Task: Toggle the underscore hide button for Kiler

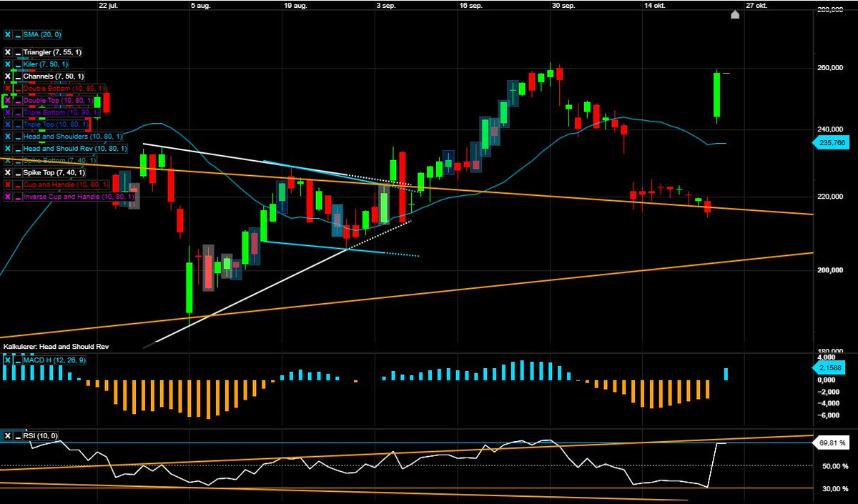Action: tap(18, 64)
